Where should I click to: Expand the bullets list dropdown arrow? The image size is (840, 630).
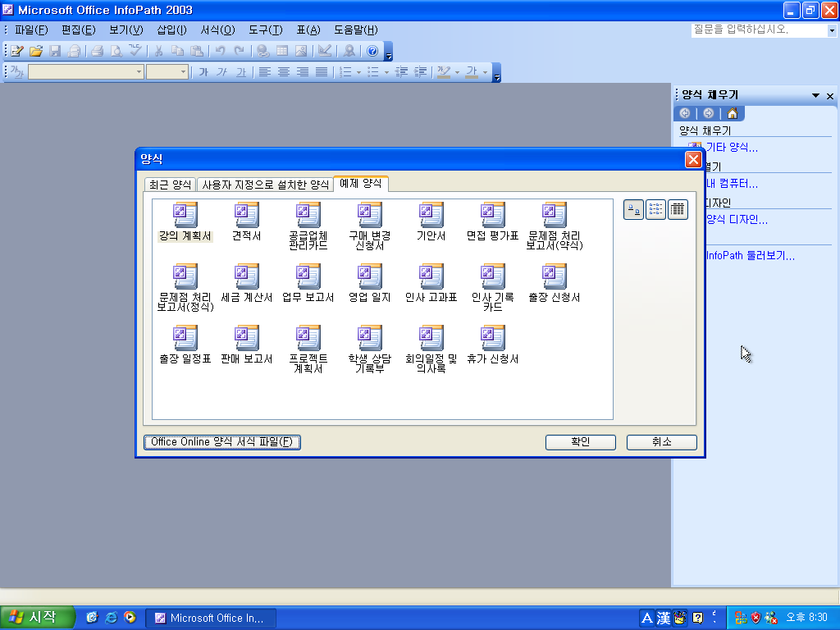coord(386,72)
